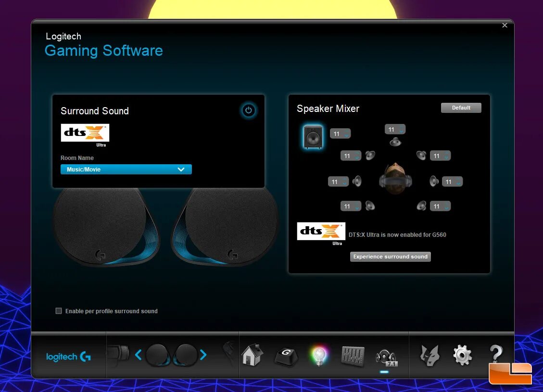Viewport: 543px width, 392px height.
Task: Open settings gear icon
Action: point(463,355)
